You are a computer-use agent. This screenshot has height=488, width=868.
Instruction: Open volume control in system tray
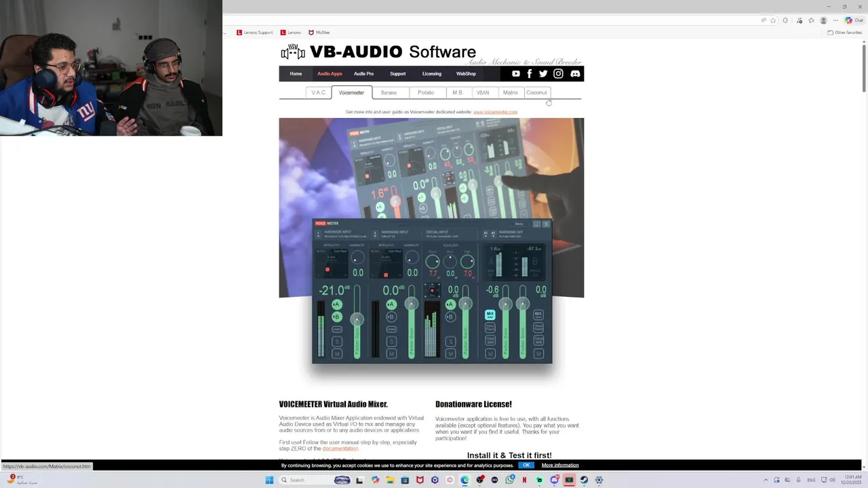click(x=832, y=480)
